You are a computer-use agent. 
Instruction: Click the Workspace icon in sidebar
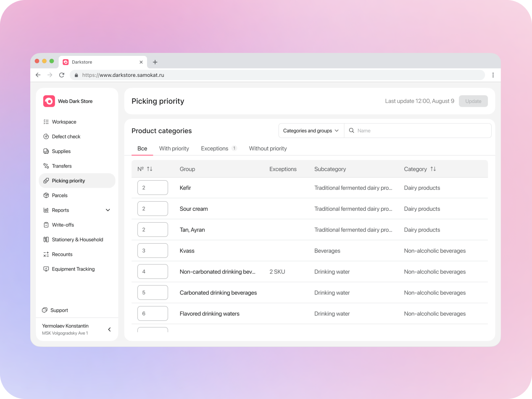(46, 122)
